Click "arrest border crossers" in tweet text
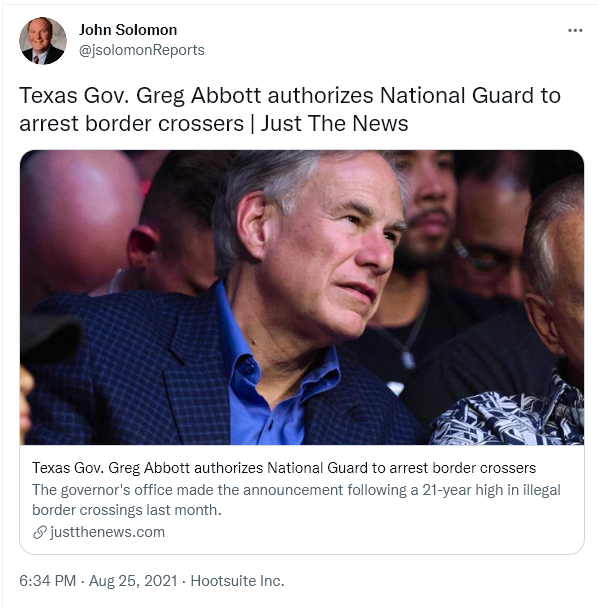The width and height of the screenshot is (598, 607). point(132,123)
